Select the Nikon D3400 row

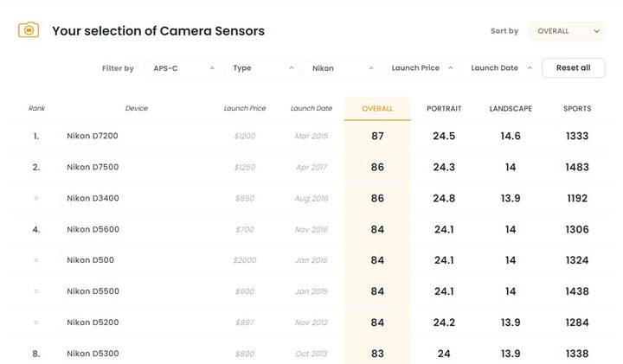pyautogui.click(x=311, y=198)
